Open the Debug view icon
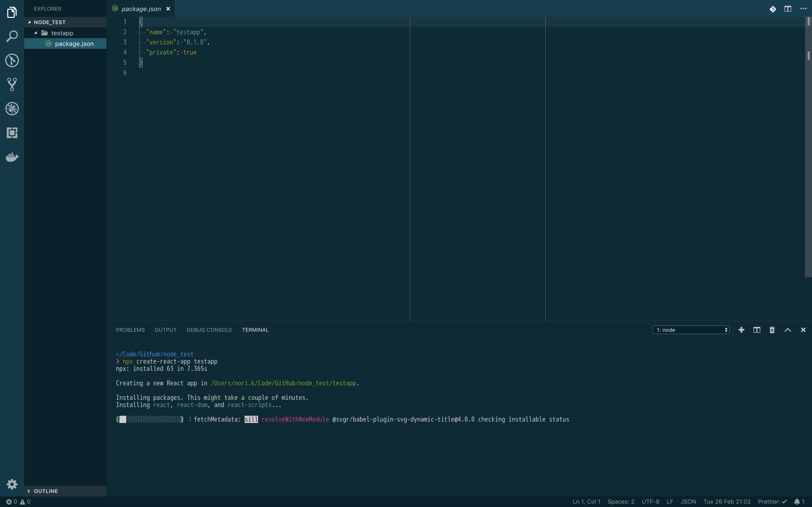812x507 pixels. (x=12, y=109)
